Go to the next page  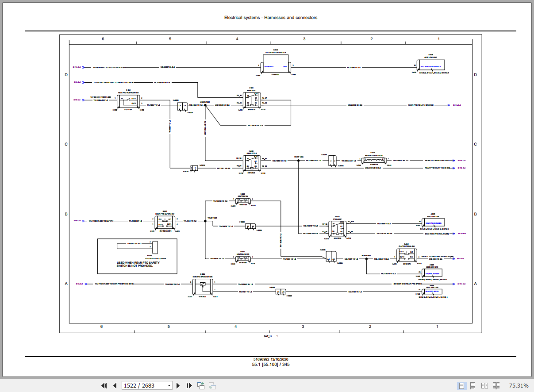178,385
